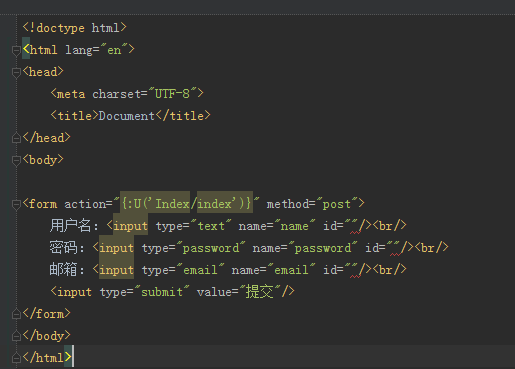515x369 pixels.
Task: Click the closing /html tag text
Action: pos(47,358)
